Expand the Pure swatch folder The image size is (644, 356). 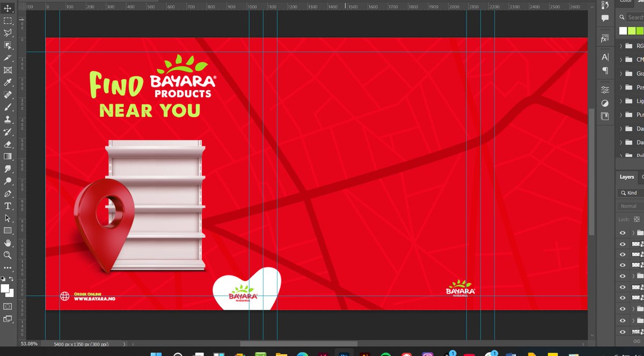point(621,115)
